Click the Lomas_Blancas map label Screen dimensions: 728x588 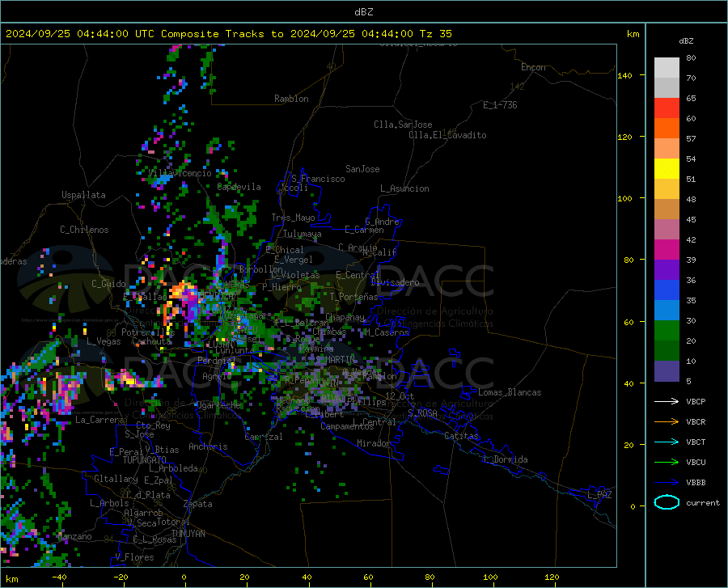510,392
